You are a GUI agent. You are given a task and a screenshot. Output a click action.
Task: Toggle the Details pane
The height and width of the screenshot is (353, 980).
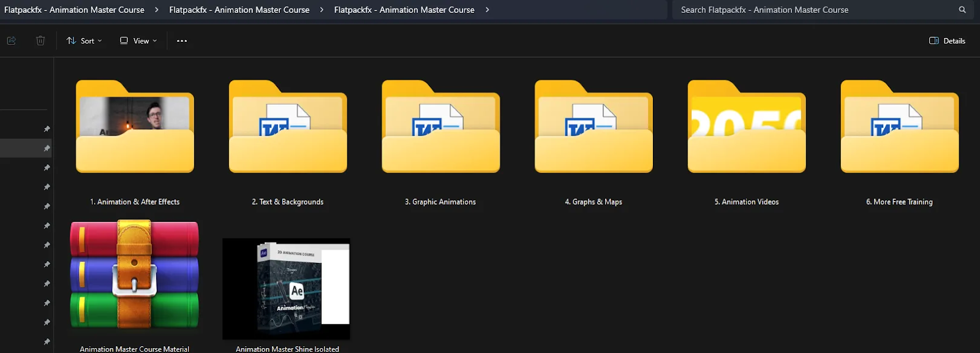947,40
